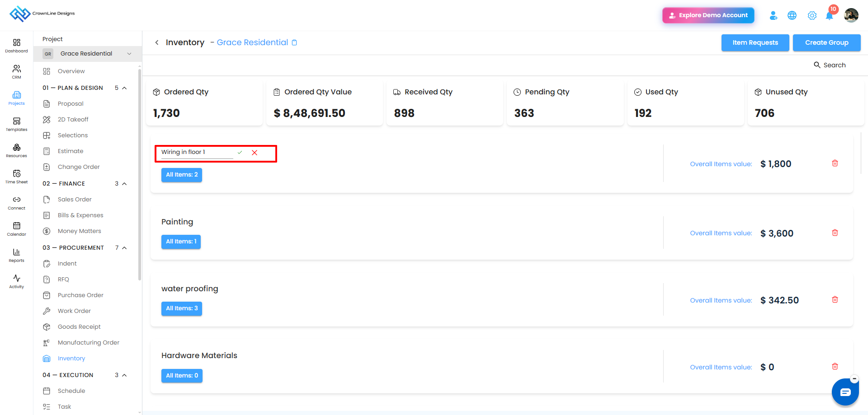This screenshot has width=868, height=415.
Task: Confirm group rename with green checkmark
Action: (240, 153)
